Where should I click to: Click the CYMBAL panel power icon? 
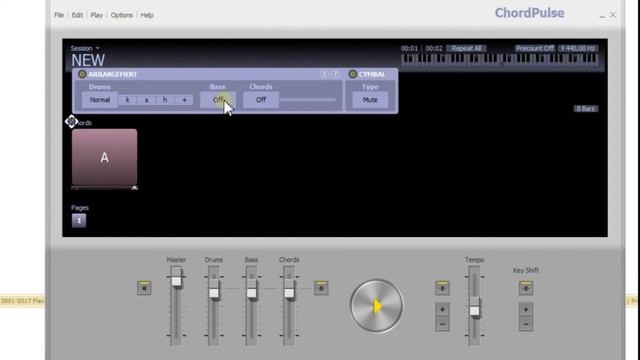353,74
